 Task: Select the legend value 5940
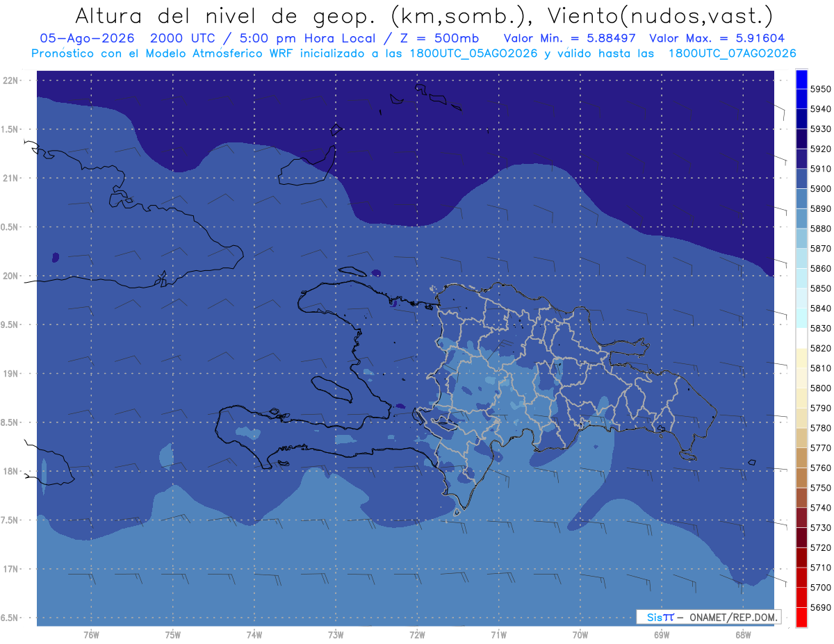pos(820,109)
